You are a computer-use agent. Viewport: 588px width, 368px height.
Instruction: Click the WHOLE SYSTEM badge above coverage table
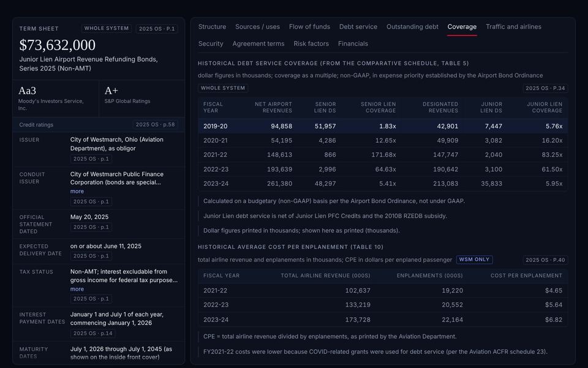[223, 88]
